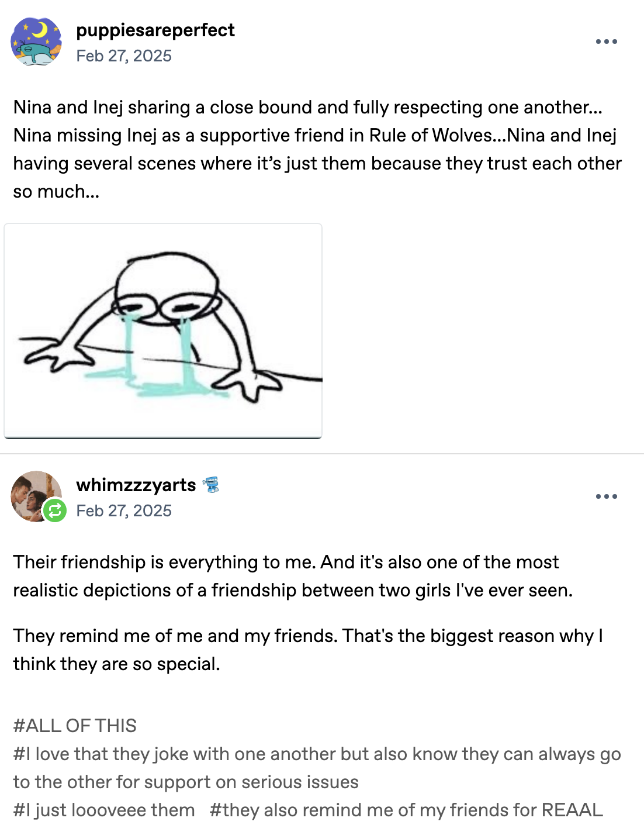Open the crying stick figure image

coord(163,330)
